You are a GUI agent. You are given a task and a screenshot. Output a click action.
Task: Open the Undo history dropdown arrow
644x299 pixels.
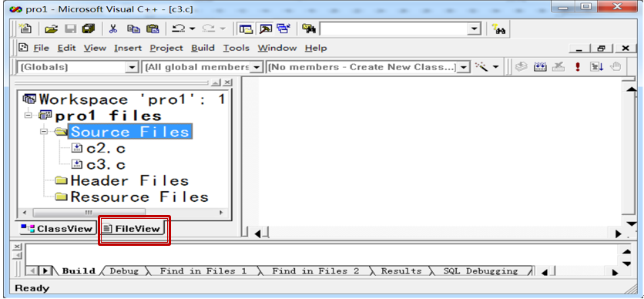pyautogui.click(x=192, y=29)
